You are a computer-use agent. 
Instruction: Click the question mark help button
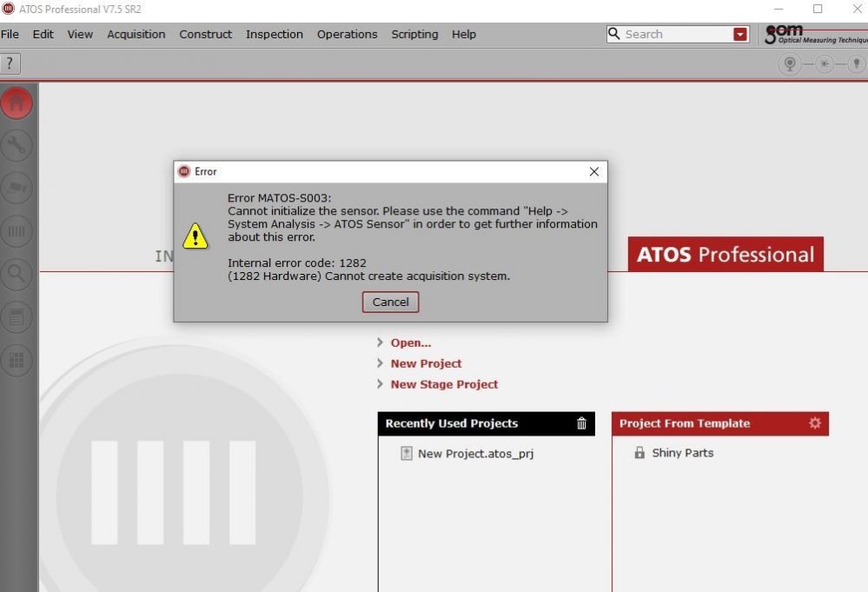pyautogui.click(x=10, y=63)
